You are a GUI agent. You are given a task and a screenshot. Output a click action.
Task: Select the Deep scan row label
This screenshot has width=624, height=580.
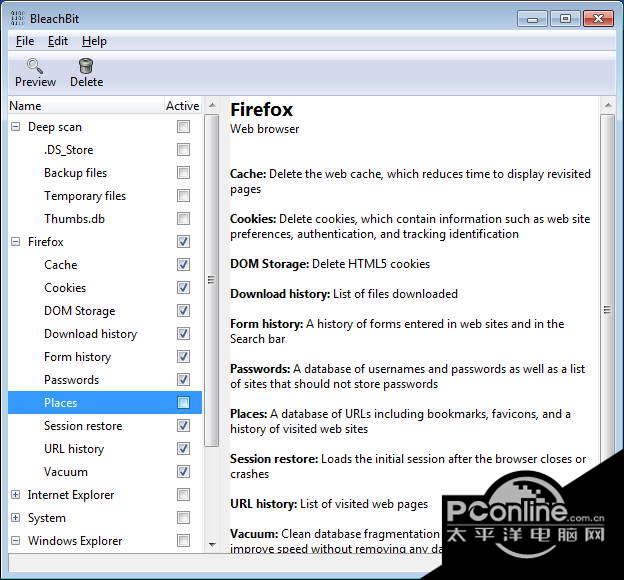tap(55, 127)
